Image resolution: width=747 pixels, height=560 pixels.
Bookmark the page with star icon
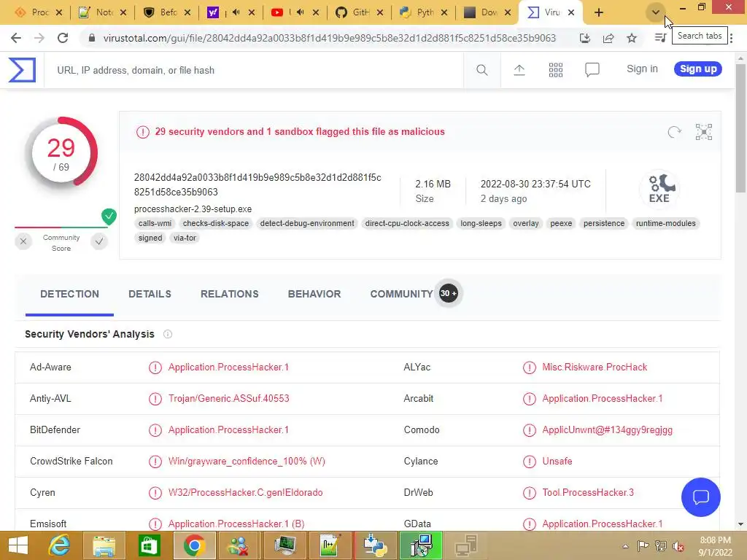pyautogui.click(x=632, y=38)
